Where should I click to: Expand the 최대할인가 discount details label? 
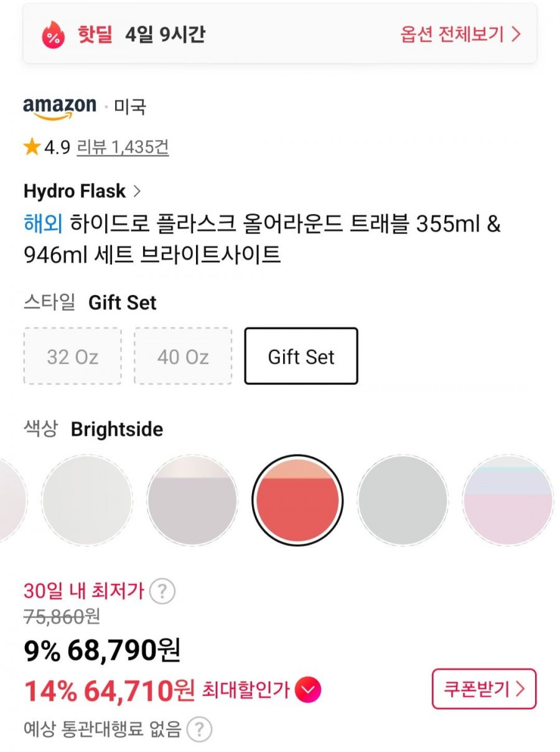pyautogui.click(x=246, y=690)
